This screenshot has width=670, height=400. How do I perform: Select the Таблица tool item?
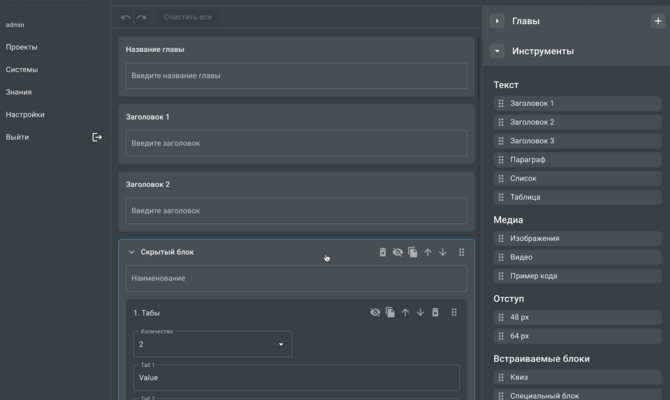tap(578, 197)
